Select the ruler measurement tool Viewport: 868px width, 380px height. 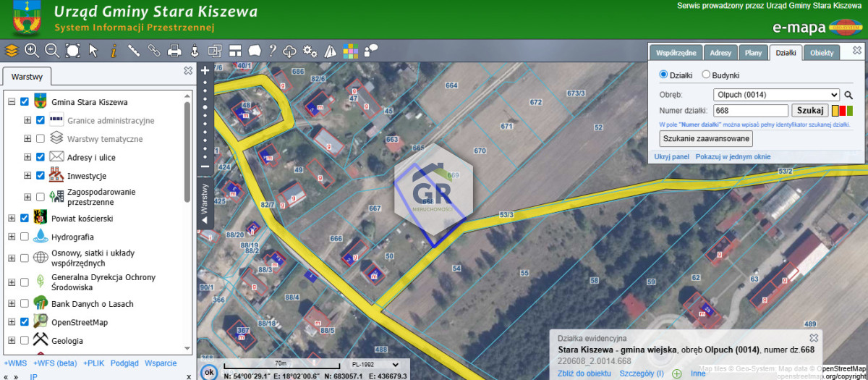[x=134, y=51]
